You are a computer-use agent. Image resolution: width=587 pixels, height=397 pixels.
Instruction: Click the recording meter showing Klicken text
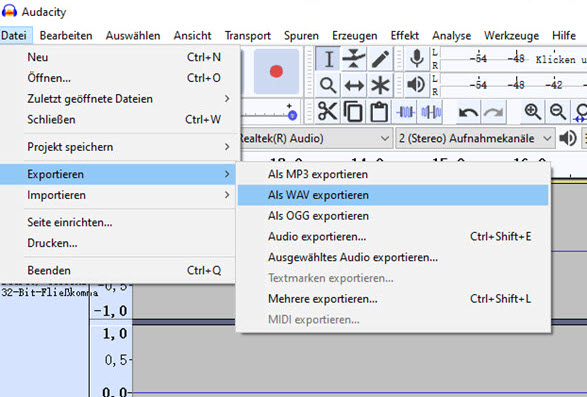click(514, 59)
